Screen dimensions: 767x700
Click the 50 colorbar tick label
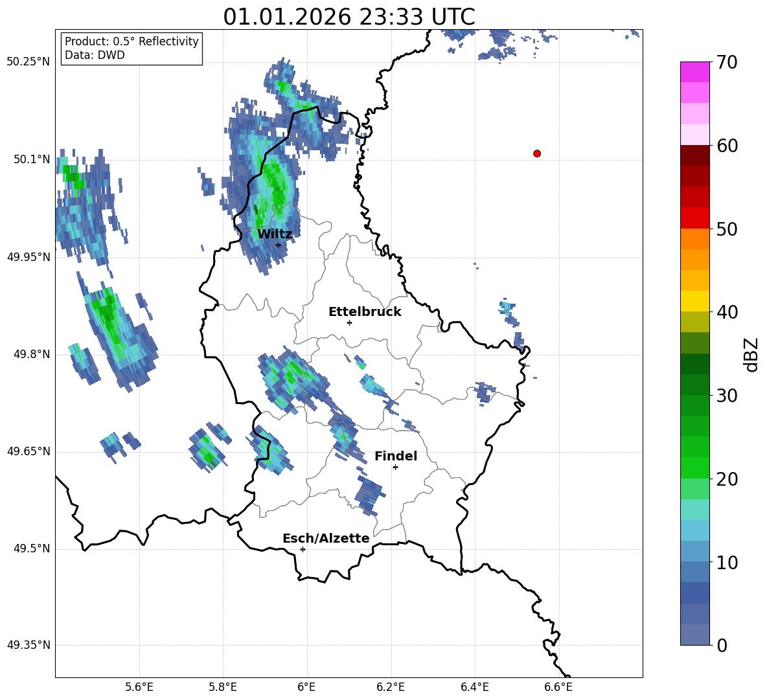tap(727, 229)
